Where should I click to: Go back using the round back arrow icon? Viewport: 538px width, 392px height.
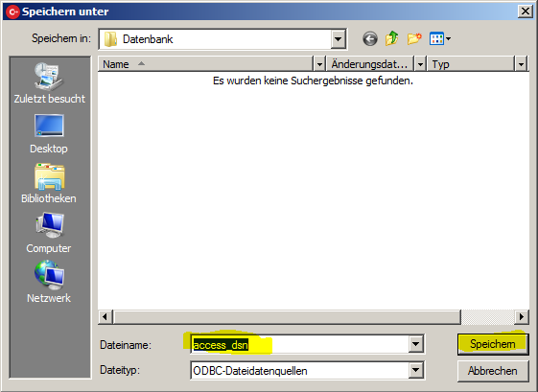pyautogui.click(x=370, y=38)
